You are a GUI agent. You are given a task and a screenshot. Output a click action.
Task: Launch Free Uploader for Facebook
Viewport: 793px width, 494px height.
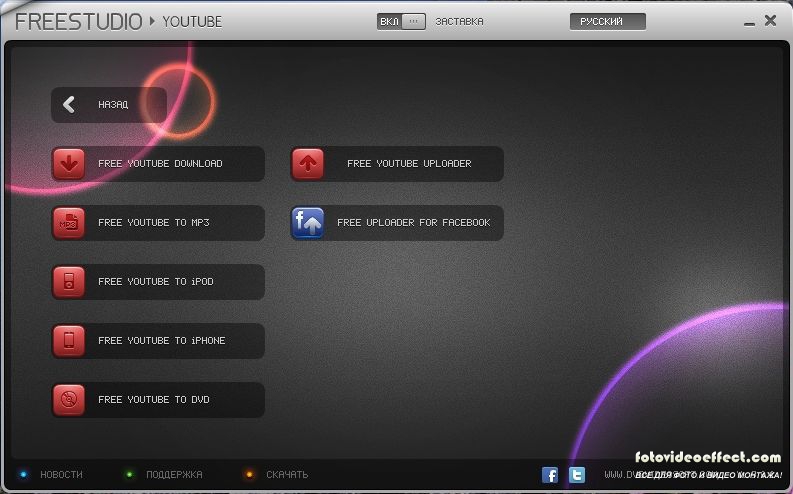coord(397,223)
